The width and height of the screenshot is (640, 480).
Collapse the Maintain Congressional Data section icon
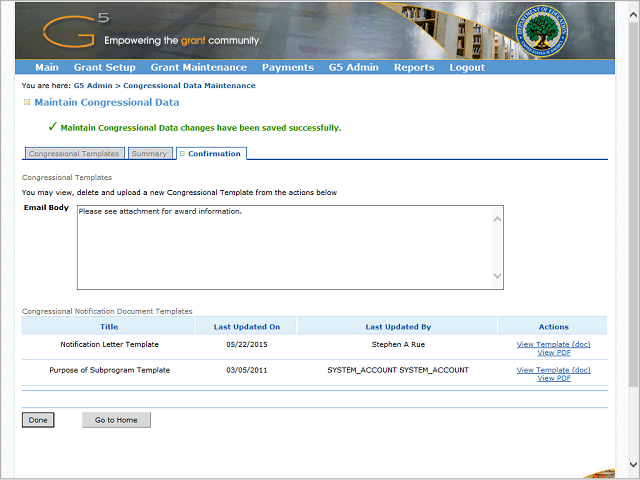[x=27, y=102]
